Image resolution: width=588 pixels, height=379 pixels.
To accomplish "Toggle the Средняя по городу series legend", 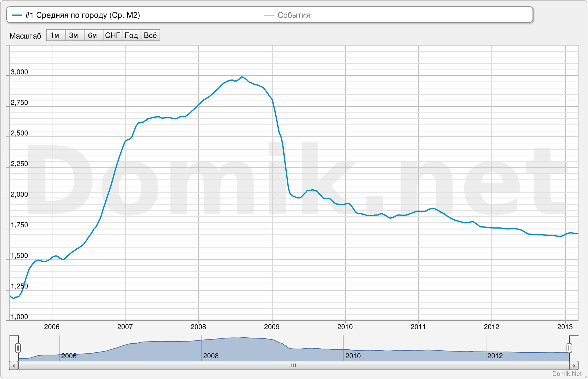I will (x=76, y=15).
